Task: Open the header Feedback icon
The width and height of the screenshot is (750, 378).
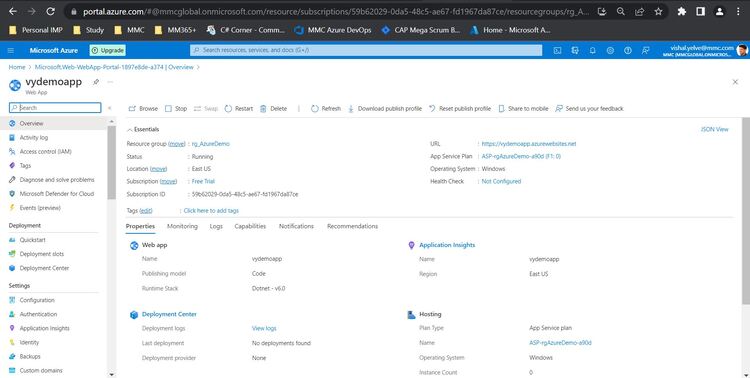Action: 645,50
